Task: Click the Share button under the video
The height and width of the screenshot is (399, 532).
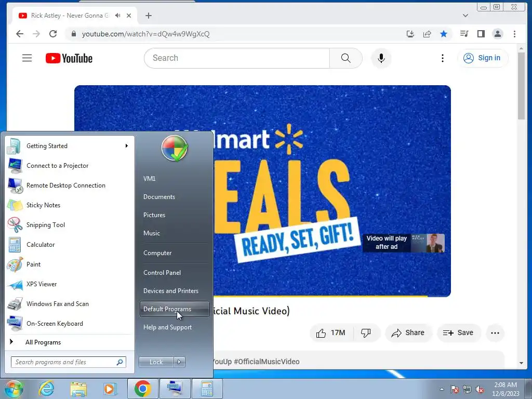Action: point(408,333)
